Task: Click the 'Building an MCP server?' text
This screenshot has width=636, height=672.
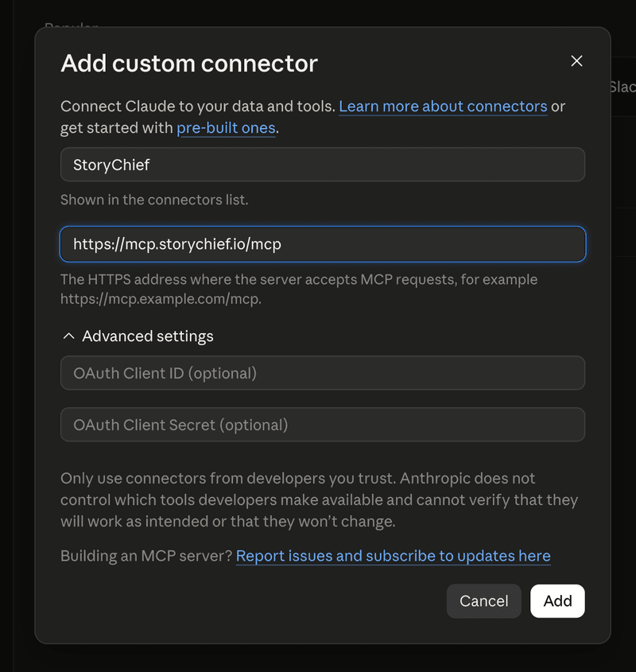Action: 146,556
